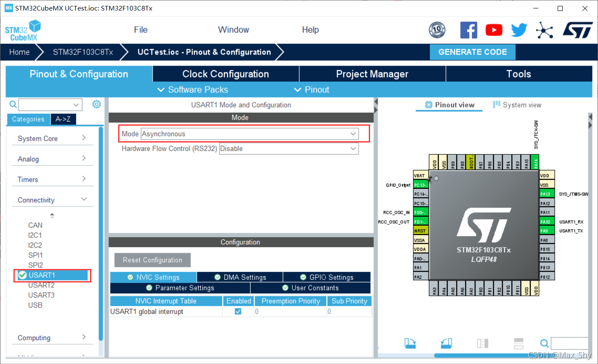
Task: Collapse the Connectivity category
Action: (52, 200)
